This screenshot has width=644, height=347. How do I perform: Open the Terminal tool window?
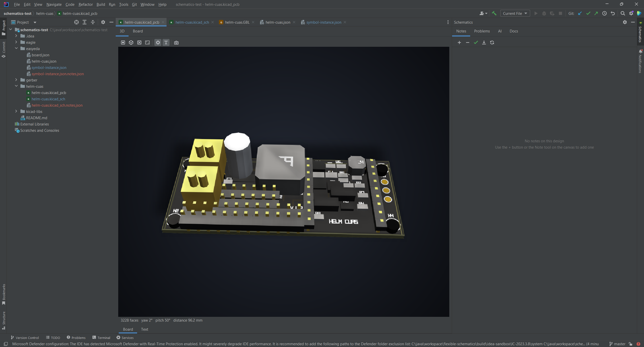click(101, 338)
